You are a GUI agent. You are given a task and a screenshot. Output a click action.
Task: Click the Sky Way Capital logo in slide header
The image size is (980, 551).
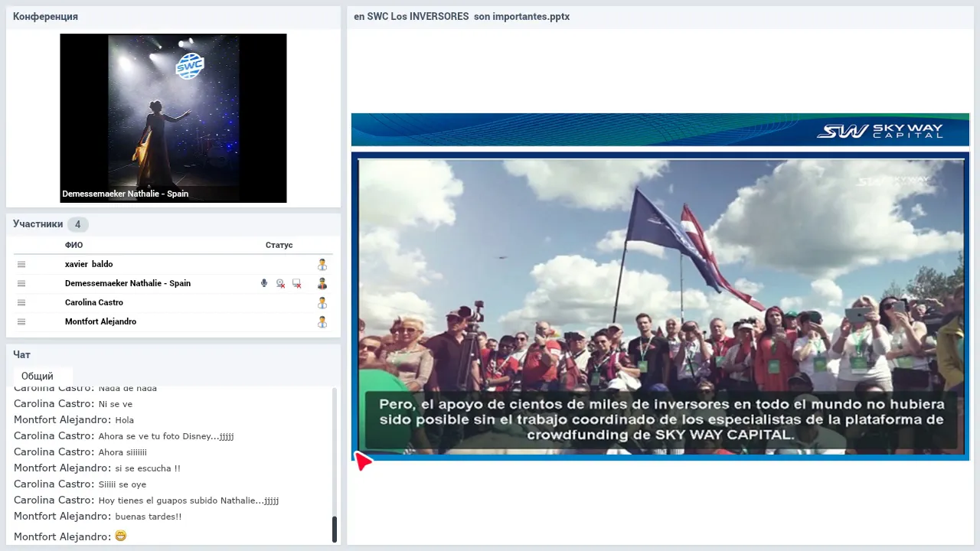tap(880, 131)
